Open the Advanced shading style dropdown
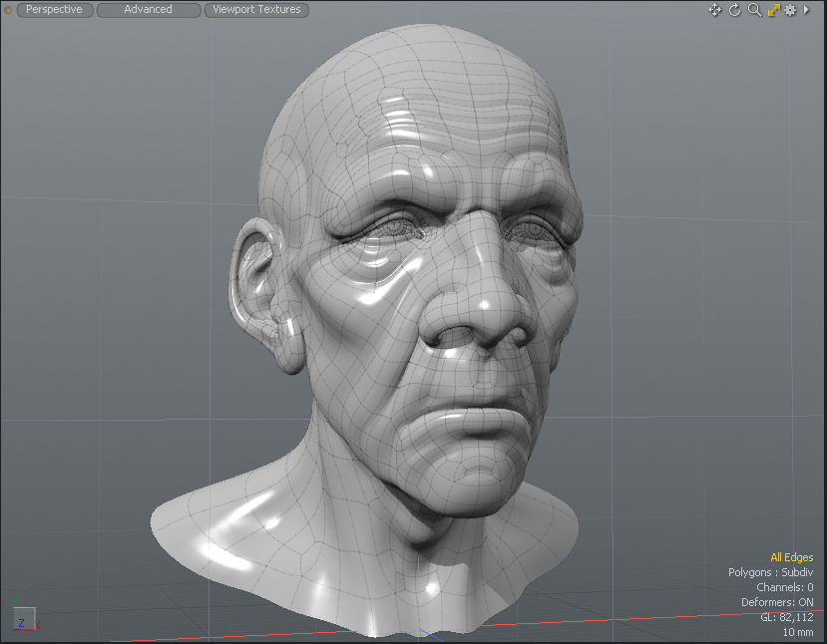 148,10
